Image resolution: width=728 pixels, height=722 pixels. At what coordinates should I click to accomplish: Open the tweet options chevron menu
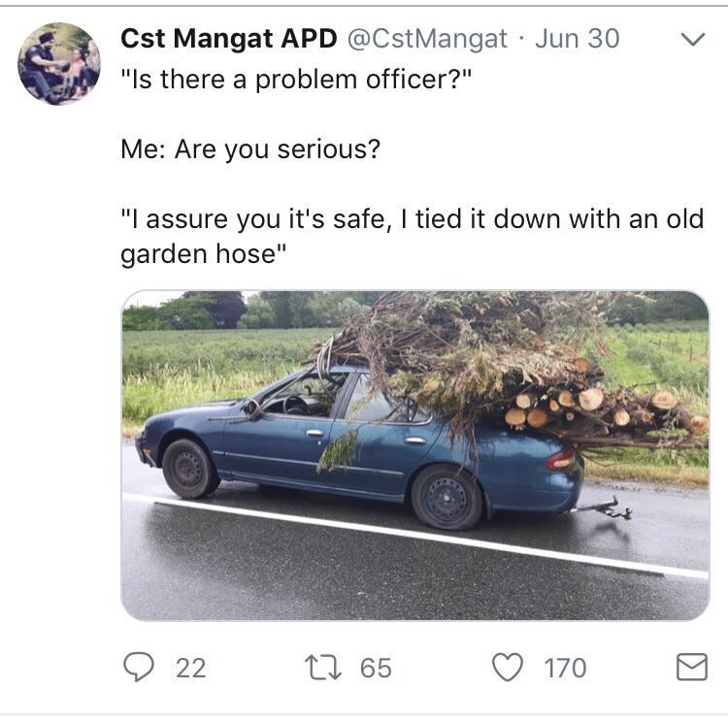coord(693,39)
